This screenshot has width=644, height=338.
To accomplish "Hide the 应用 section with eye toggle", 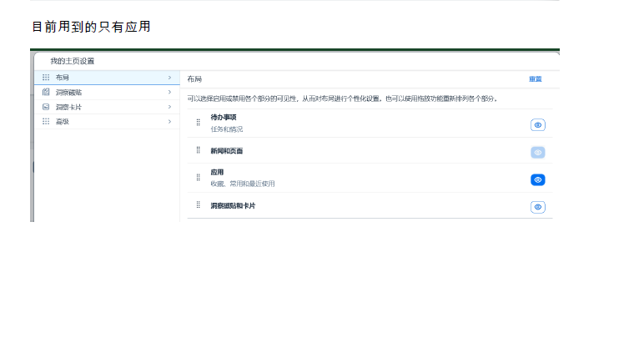I will point(538,179).
